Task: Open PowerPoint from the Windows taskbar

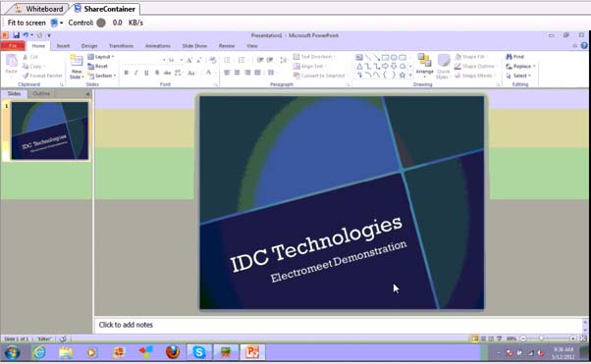Action: (x=252, y=352)
